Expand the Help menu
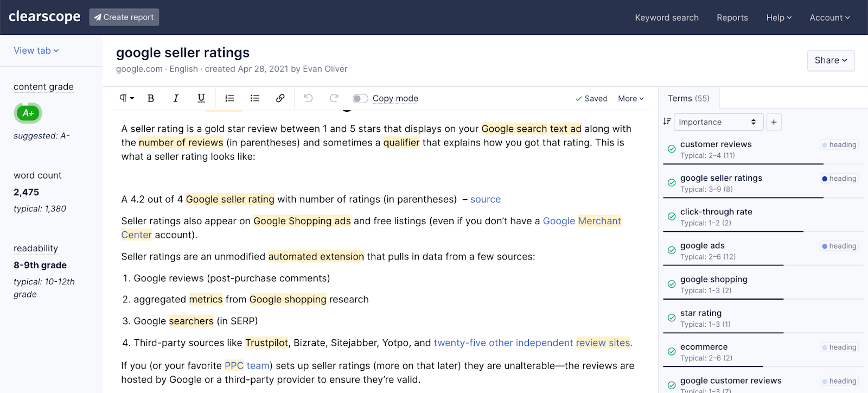Viewport: 868px width, 393px height. 779,17
